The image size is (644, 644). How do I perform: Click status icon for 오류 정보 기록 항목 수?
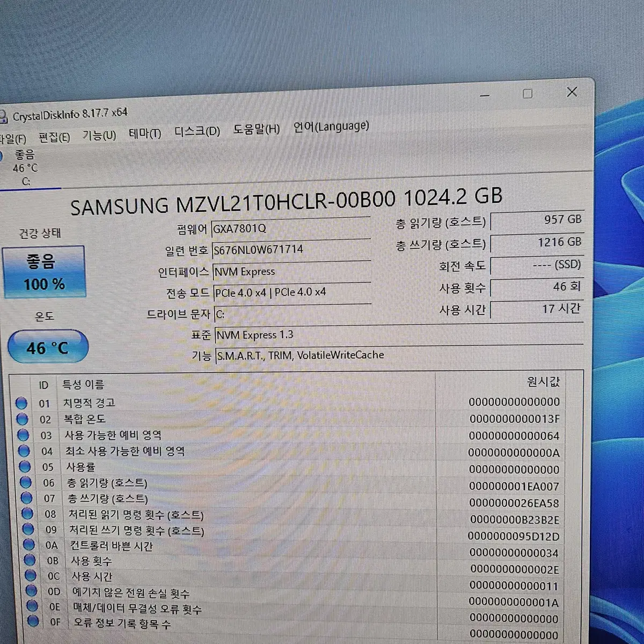click(33, 621)
